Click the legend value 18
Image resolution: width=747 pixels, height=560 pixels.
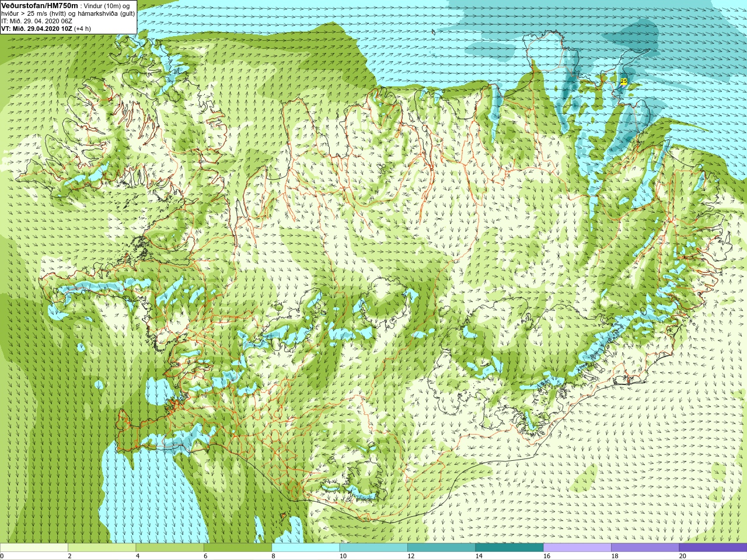[x=615, y=556]
